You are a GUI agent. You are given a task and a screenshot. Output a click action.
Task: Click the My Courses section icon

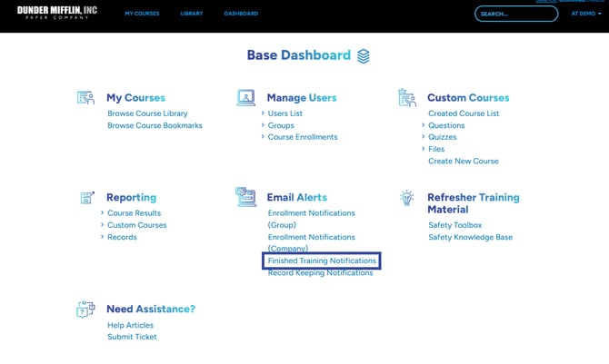pos(85,98)
